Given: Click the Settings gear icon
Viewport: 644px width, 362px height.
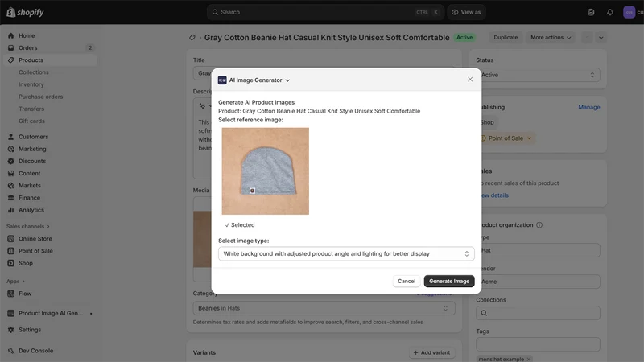Looking at the screenshot, I should coord(11,330).
